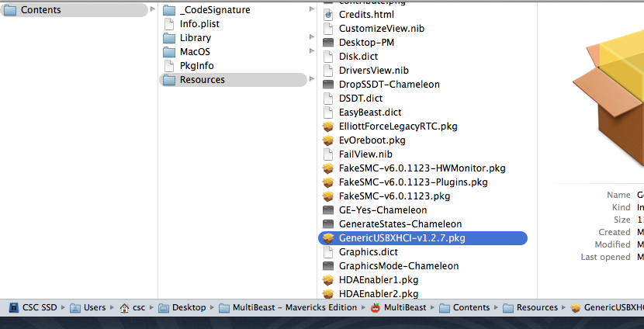Expand the MacOS folder arrow
Image resolution: width=644 pixels, height=329 pixels.
[312, 51]
